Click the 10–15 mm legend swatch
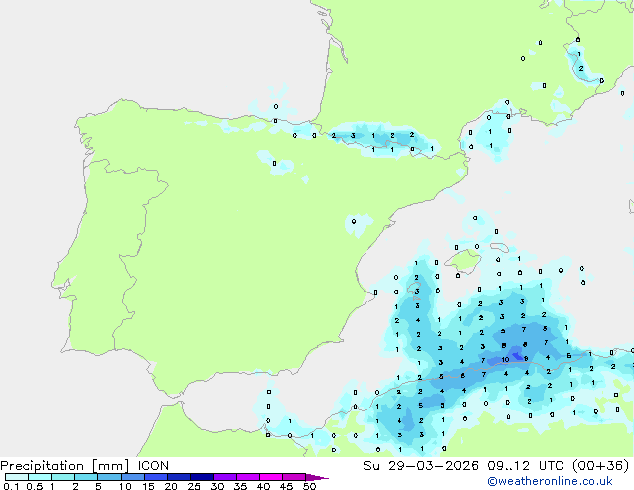The width and height of the screenshot is (634, 490). (x=133, y=477)
